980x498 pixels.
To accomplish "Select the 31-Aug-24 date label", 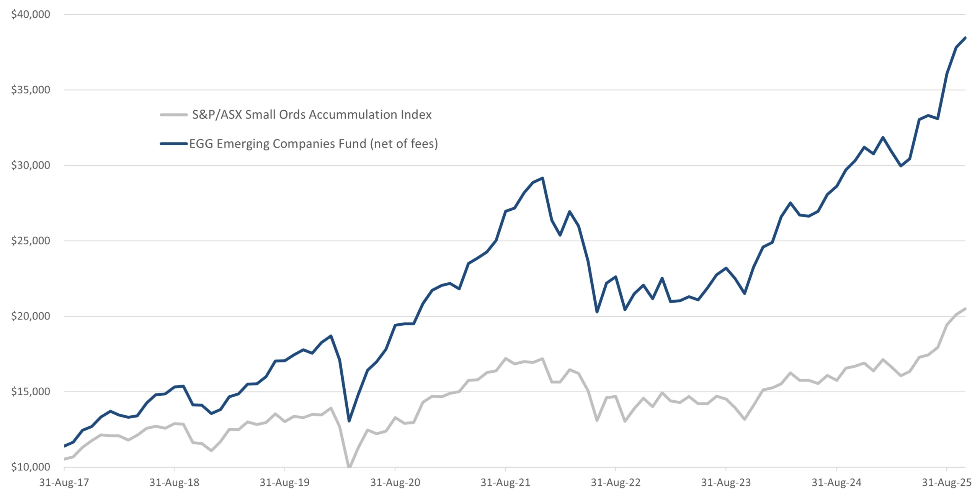I will coord(836,483).
